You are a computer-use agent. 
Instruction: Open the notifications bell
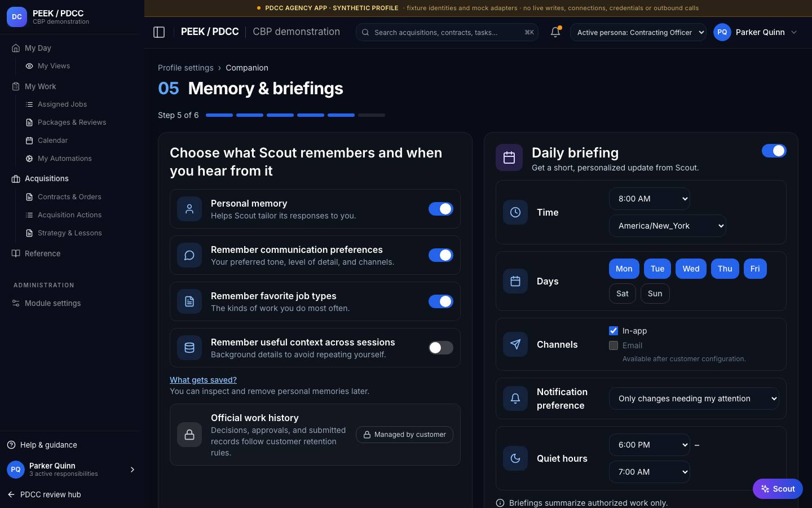[x=555, y=32]
